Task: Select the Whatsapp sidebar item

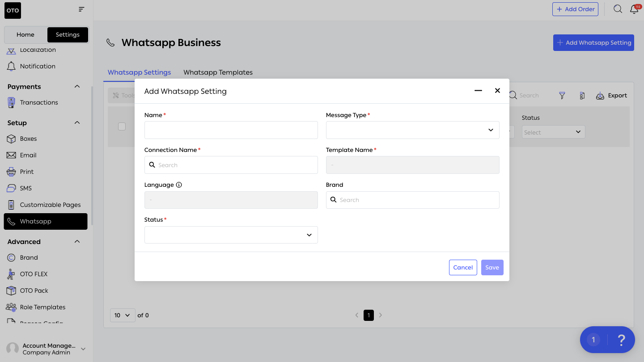Action: pyautogui.click(x=46, y=221)
